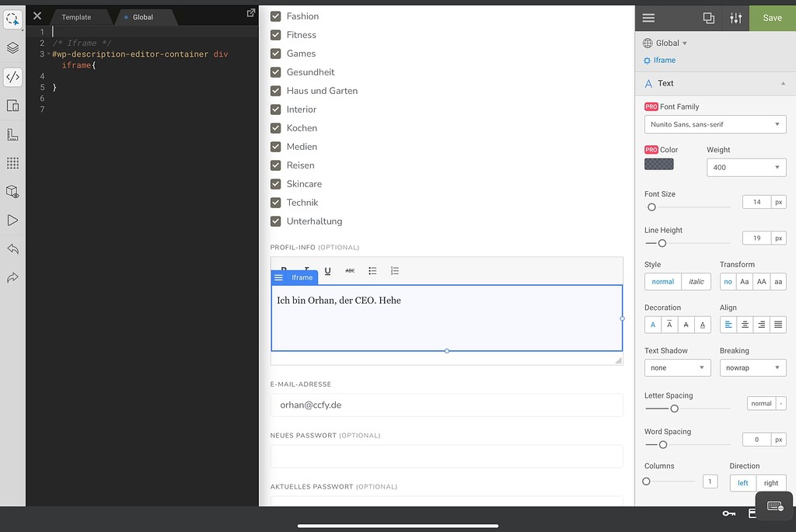
Task: Open the Font Family dropdown
Action: point(714,124)
